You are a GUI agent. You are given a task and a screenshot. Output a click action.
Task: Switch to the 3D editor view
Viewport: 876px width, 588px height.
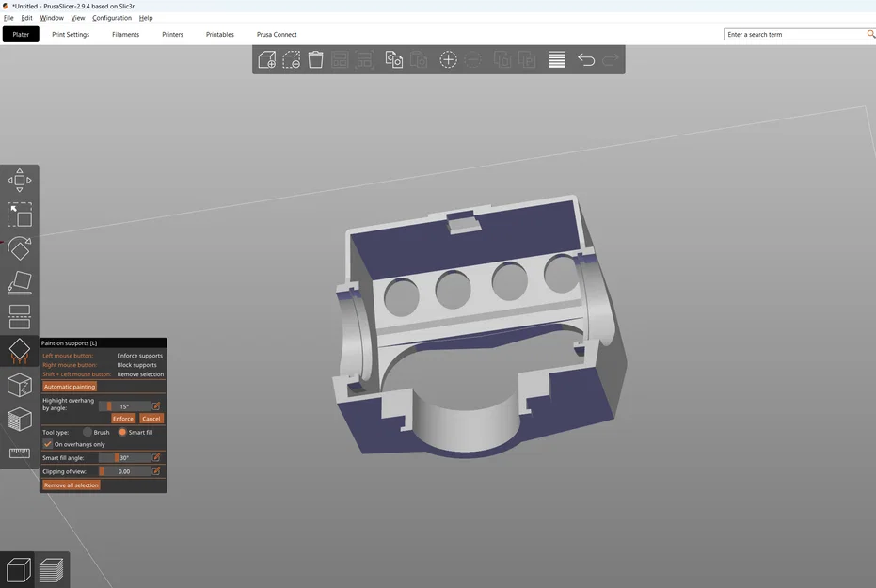(x=17, y=570)
